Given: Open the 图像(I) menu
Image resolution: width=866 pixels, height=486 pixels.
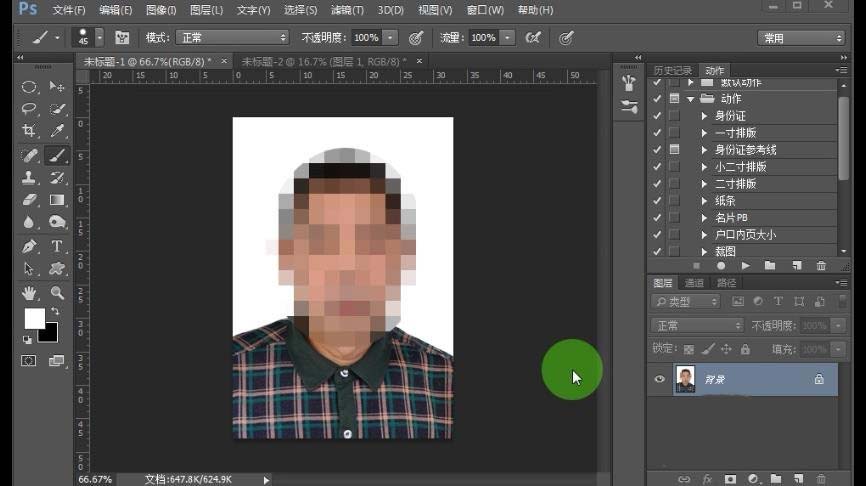Looking at the screenshot, I should (161, 10).
